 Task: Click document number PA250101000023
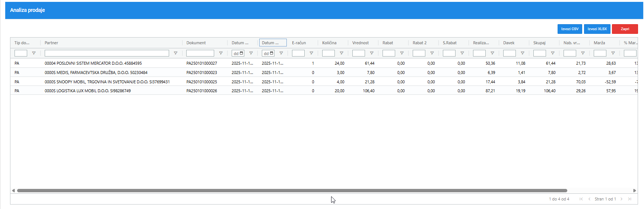click(x=202, y=73)
